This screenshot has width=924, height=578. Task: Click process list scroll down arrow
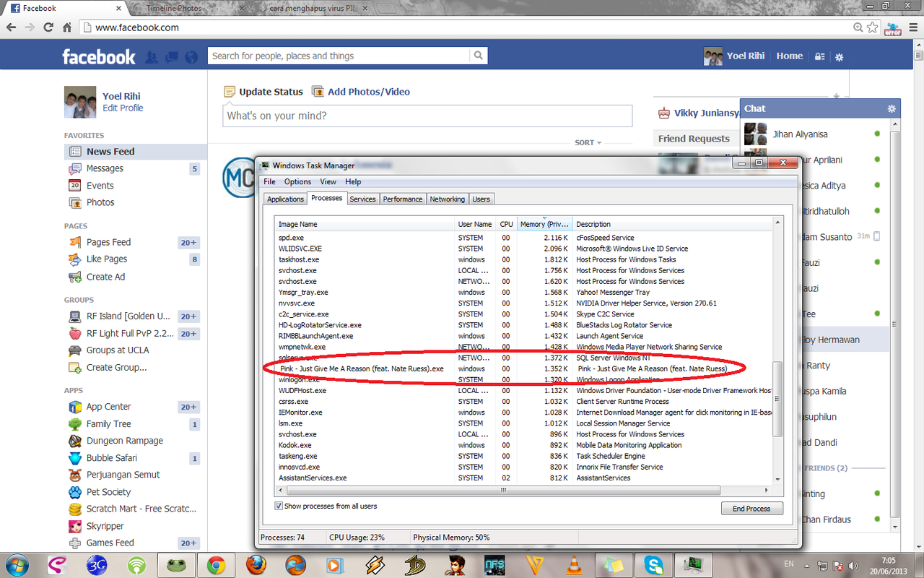coord(777,478)
